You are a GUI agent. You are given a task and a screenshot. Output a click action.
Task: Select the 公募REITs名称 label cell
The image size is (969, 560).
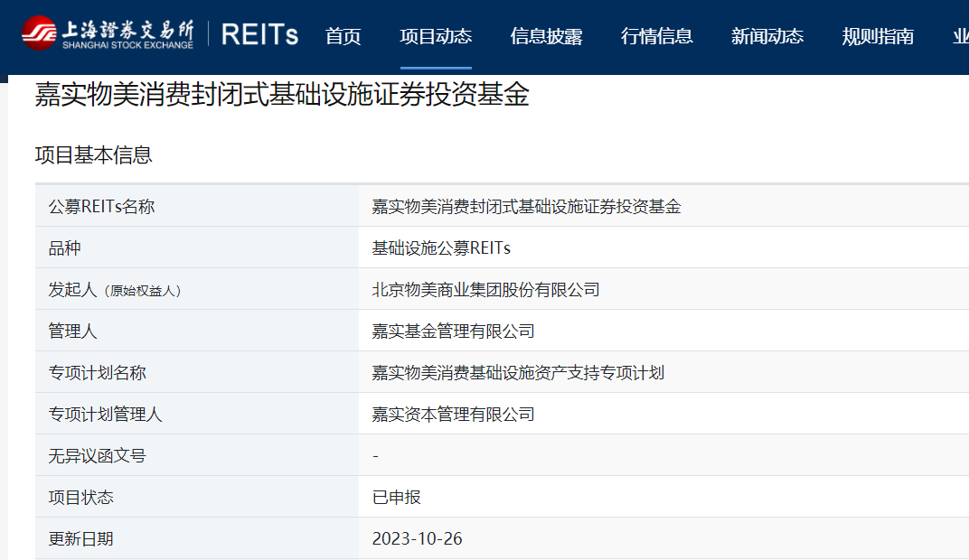(x=196, y=206)
